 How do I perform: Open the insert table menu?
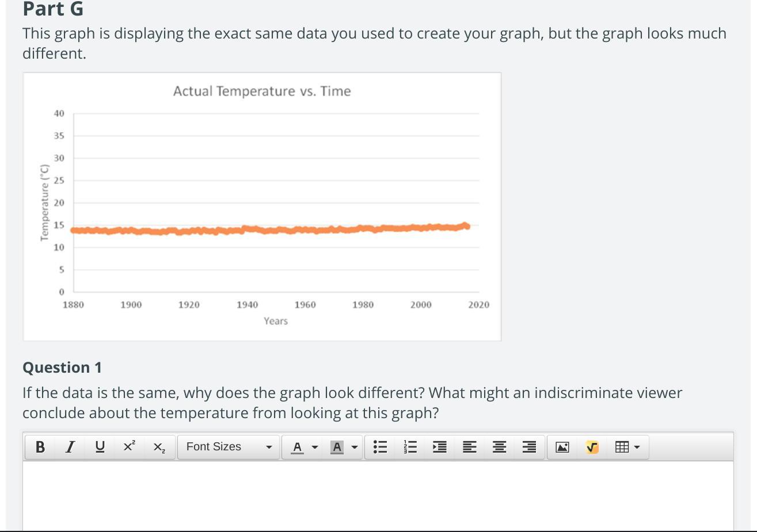click(627, 447)
